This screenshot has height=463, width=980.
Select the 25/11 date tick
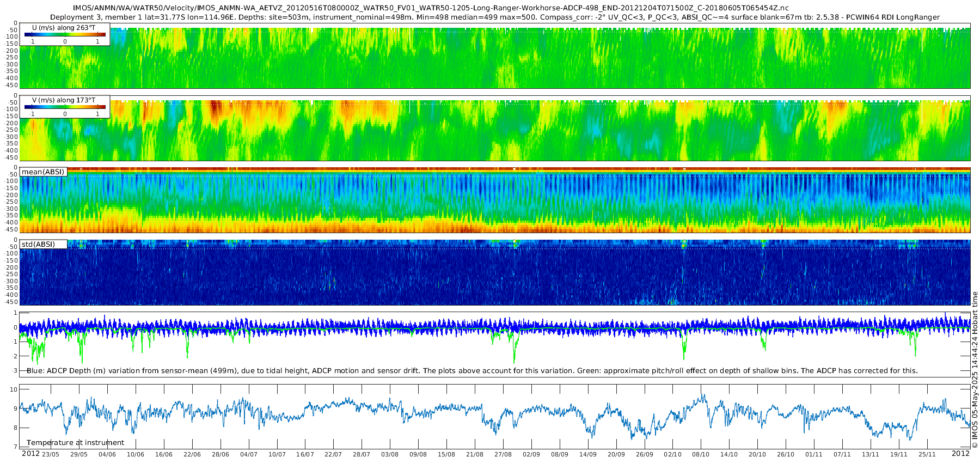tap(927, 454)
